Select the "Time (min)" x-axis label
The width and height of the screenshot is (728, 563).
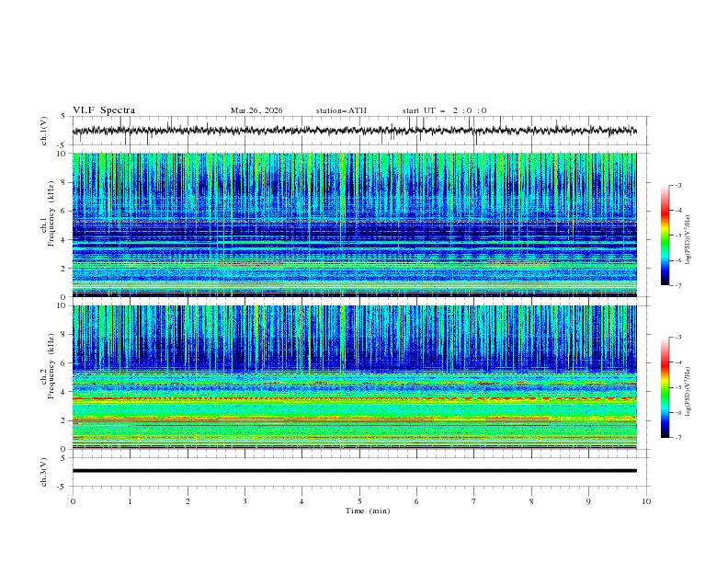click(368, 511)
